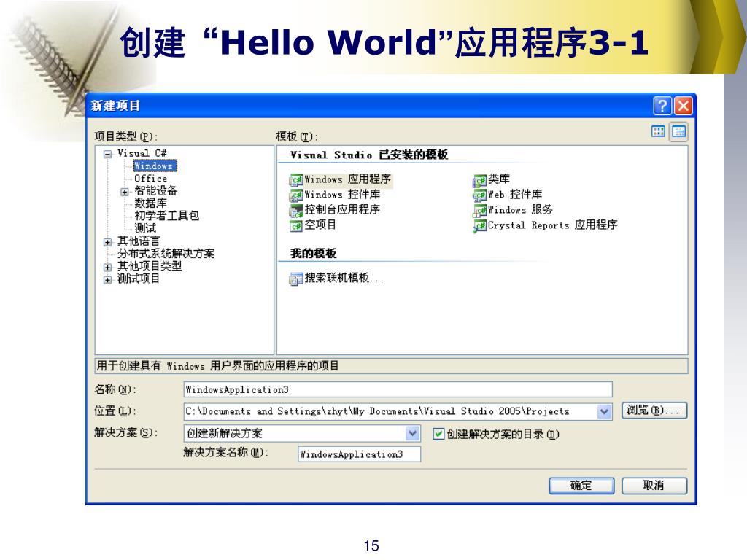Select the 其他语言 tree label
This screenshot has height=560, width=747.
[139, 241]
